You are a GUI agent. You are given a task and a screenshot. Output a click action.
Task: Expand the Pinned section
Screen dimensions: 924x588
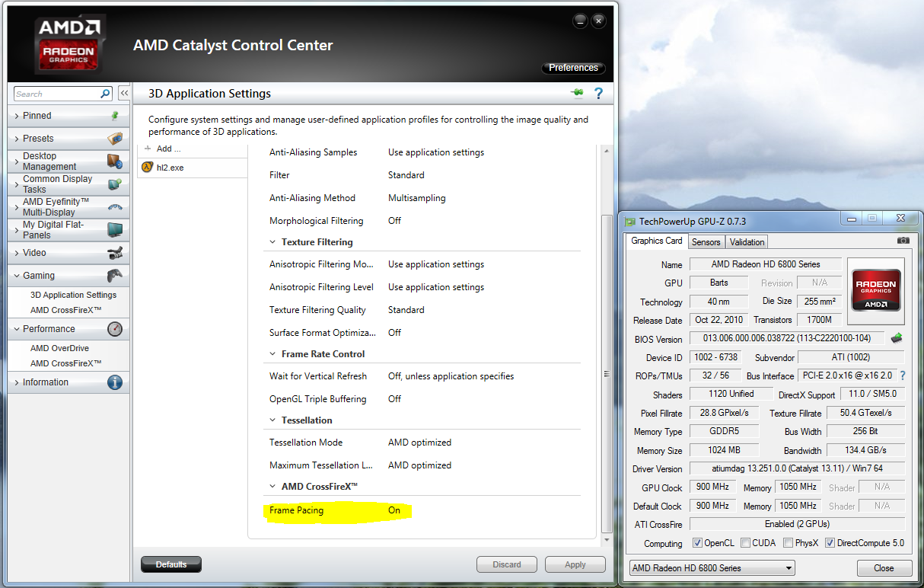coord(17,116)
